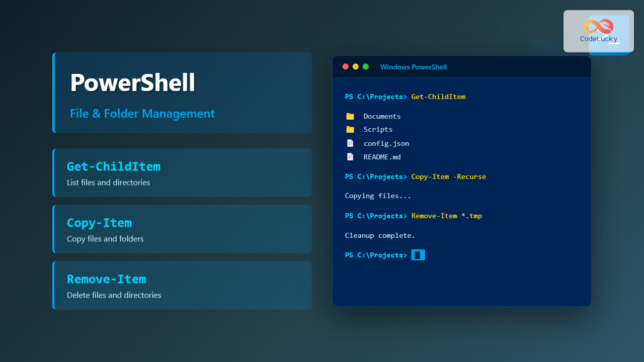The image size is (644, 362).
Task: Click the PowerShell main heading
Action: [132, 83]
